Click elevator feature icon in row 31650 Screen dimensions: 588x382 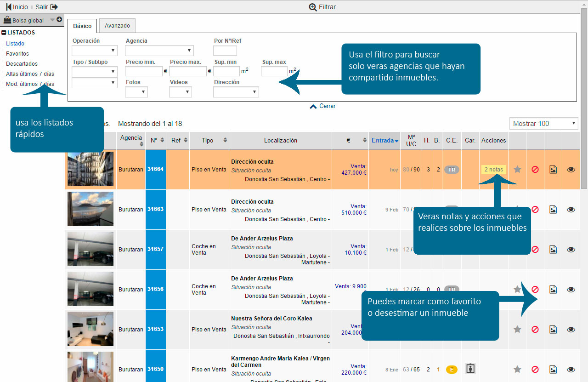click(x=470, y=369)
